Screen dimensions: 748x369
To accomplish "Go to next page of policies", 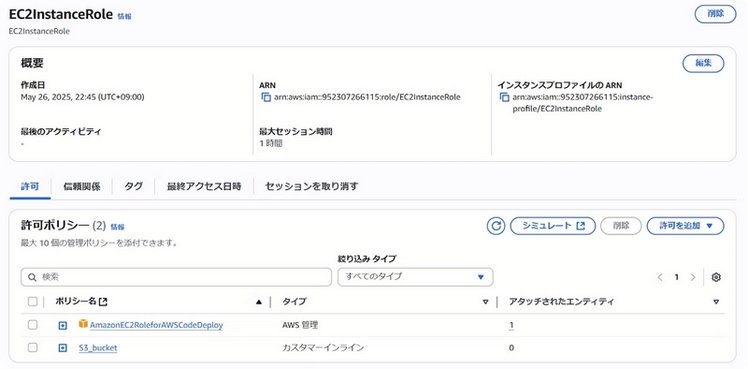I will 693,277.
